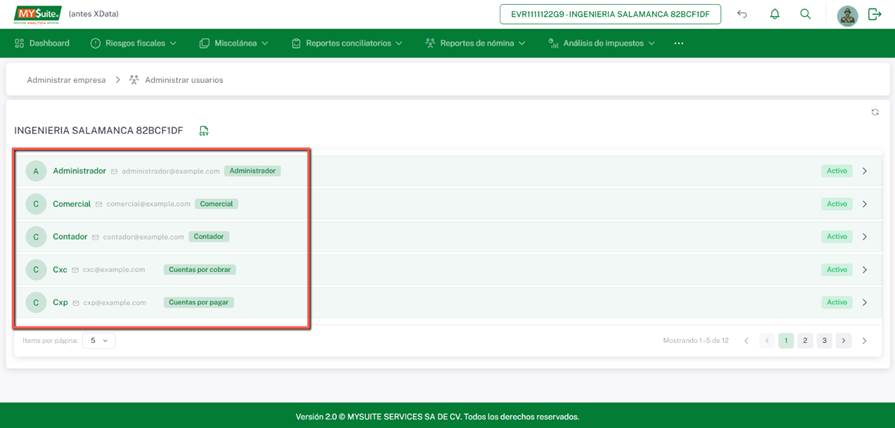The width and height of the screenshot is (895, 428).
Task: Export users list with spreadsheet icon
Action: point(204,131)
